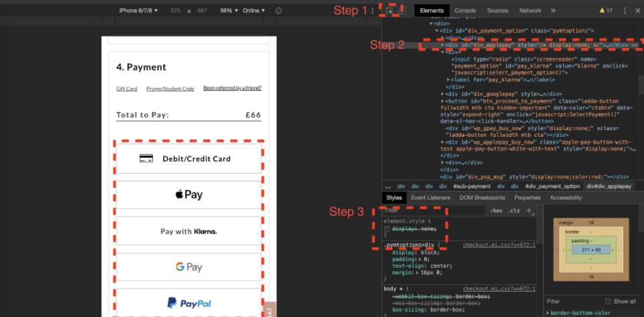Open the DevTools customize three-dot menu
This screenshot has width=644, height=317.
(x=625, y=11)
